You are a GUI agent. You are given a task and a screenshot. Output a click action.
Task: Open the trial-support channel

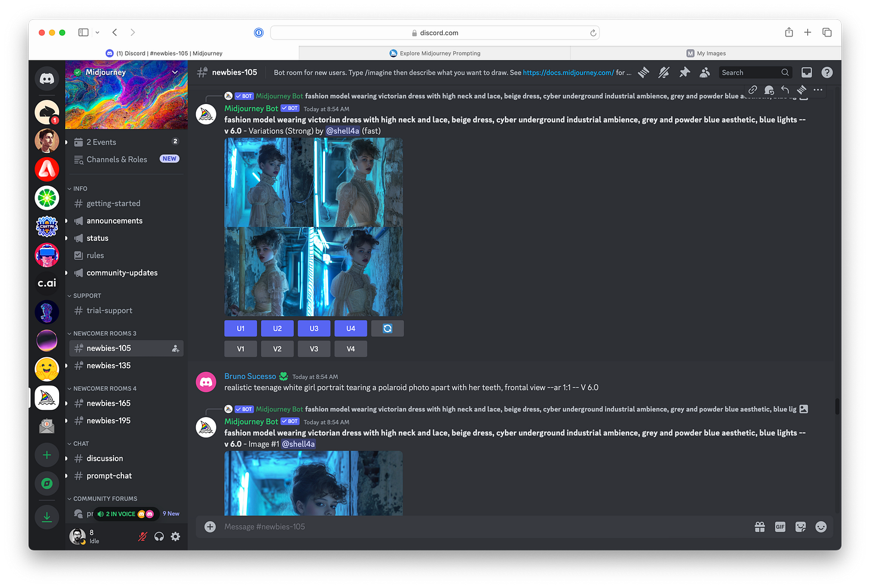click(126, 311)
